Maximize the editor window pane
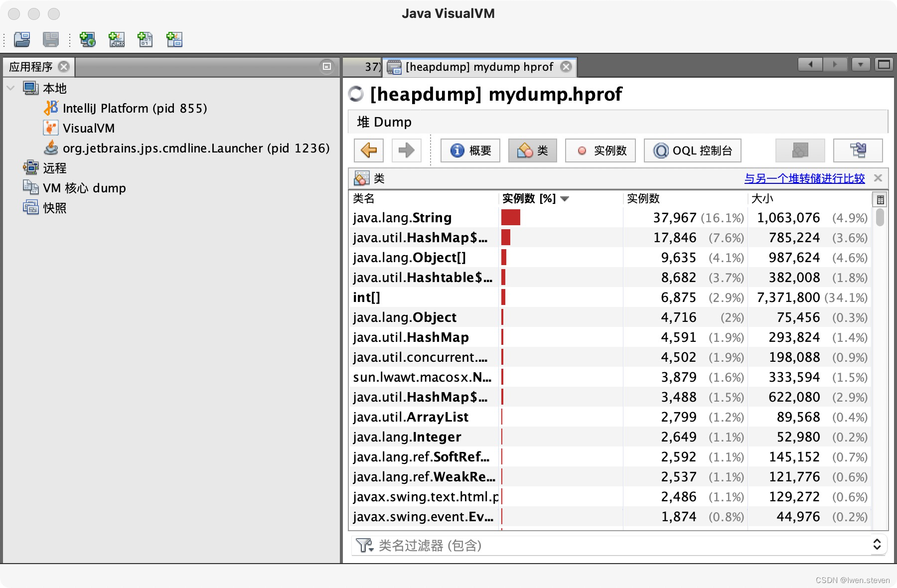This screenshot has height=588, width=897. coord(884,64)
